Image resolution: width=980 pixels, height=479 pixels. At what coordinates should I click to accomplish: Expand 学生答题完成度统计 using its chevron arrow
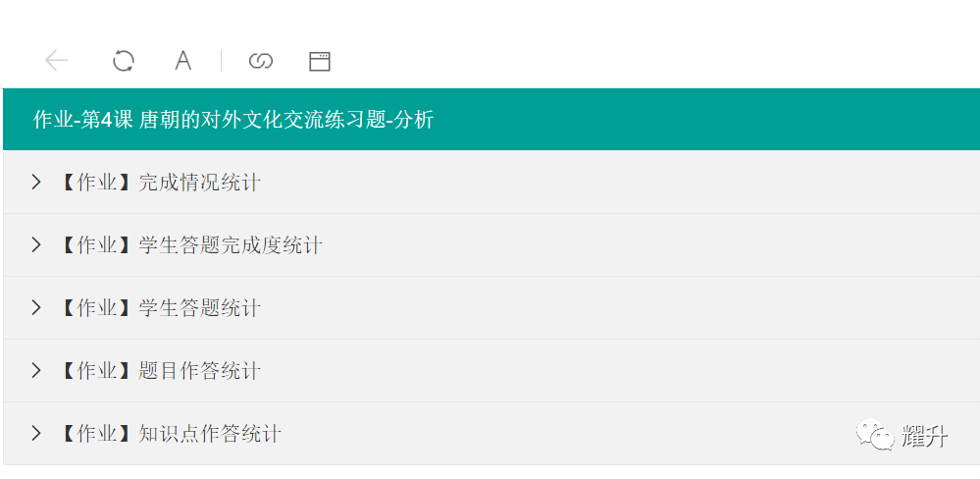click(x=36, y=244)
